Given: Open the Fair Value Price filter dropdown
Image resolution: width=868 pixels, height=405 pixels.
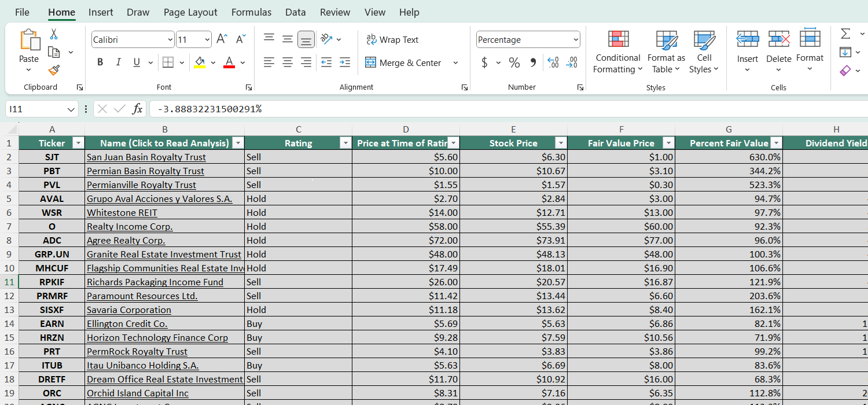Looking at the screenshot, I should (668, 143).
